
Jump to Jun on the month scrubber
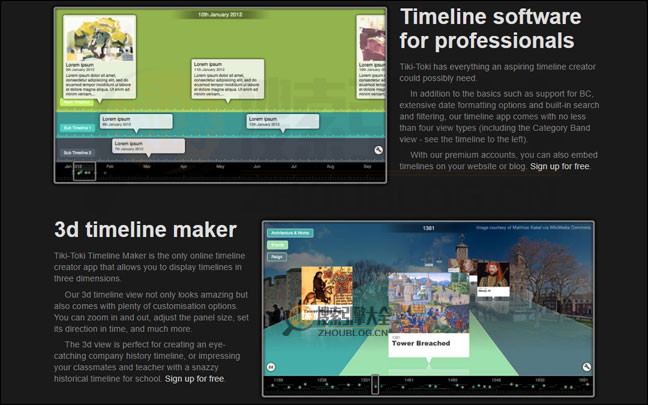pos(257,167)
